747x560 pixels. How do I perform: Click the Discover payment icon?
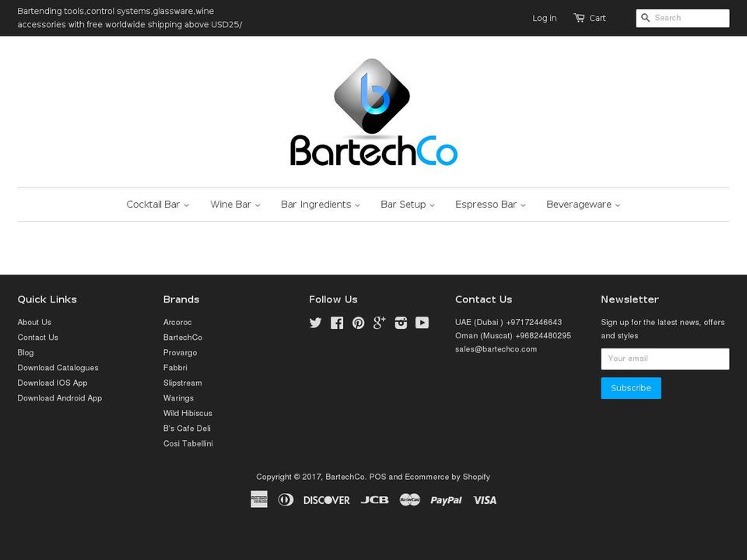(x=326, y=500)
